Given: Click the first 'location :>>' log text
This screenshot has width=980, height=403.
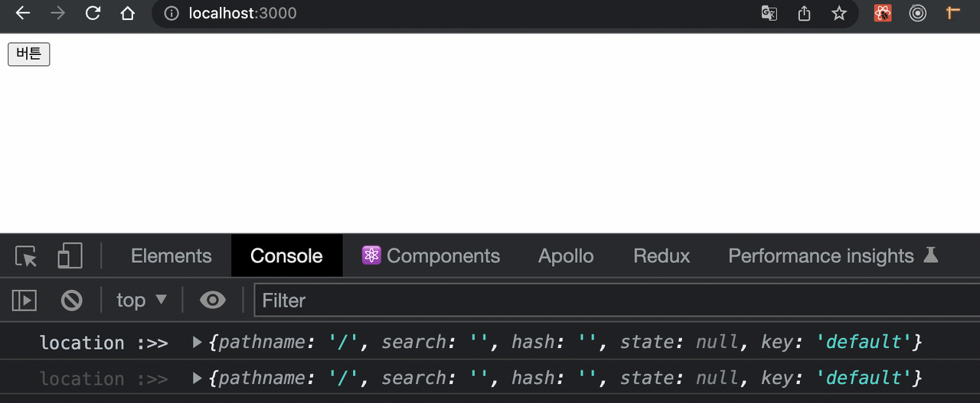Looking at the screenshot, I should (104, 343).
